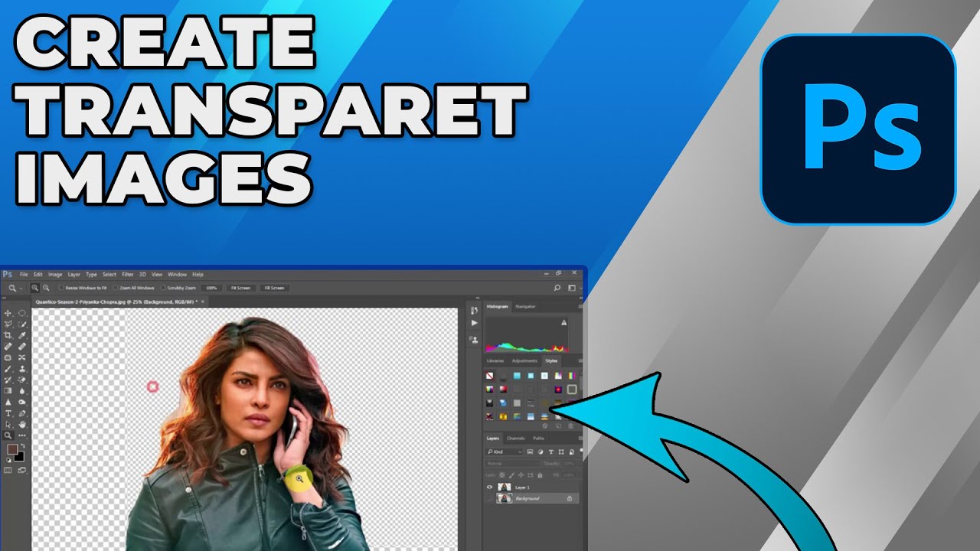Viewport: 980px width, 551px height.
Task: Switch to the Channels tab
Action: (515, 438)
